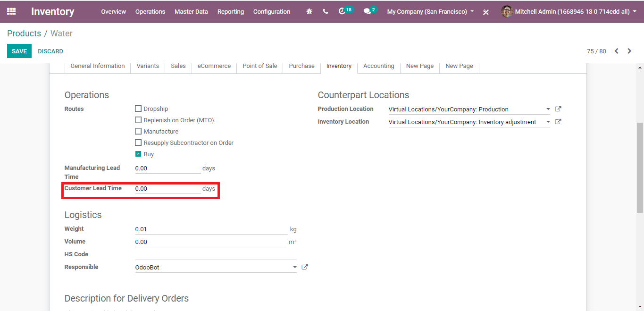The width and height of the screenshot is (644, 311).
Task: Open the first New Page tab
Action: pos(420,67)
